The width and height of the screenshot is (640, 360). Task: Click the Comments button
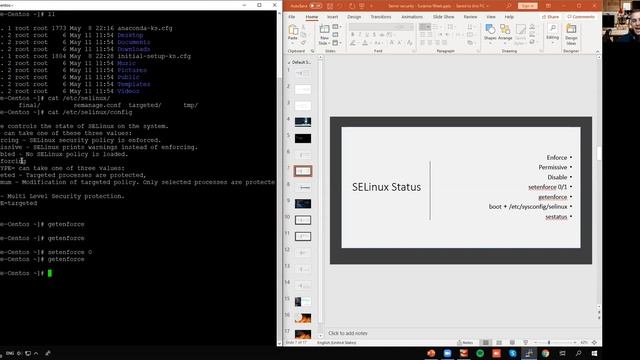[x=581, y=17]
